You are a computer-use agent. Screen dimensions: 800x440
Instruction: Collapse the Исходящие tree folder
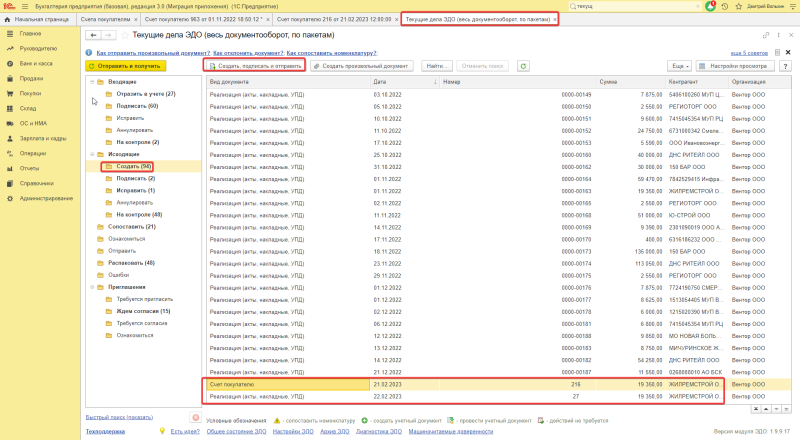[92, 154]
